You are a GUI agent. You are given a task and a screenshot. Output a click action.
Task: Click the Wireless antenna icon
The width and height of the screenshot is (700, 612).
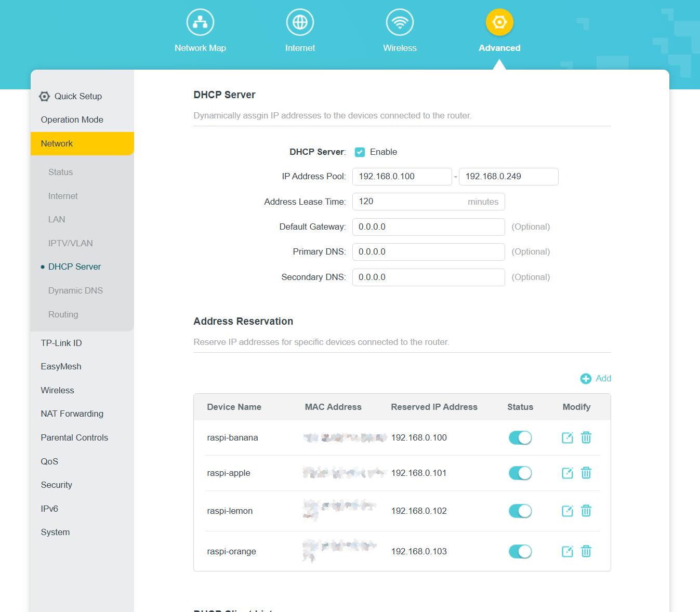[400, 22]
